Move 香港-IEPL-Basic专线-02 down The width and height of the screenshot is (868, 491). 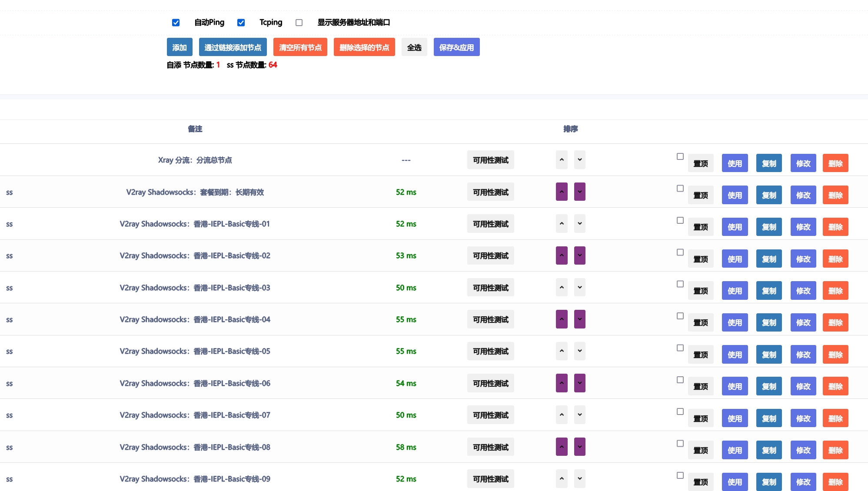[x=580, y=255]
